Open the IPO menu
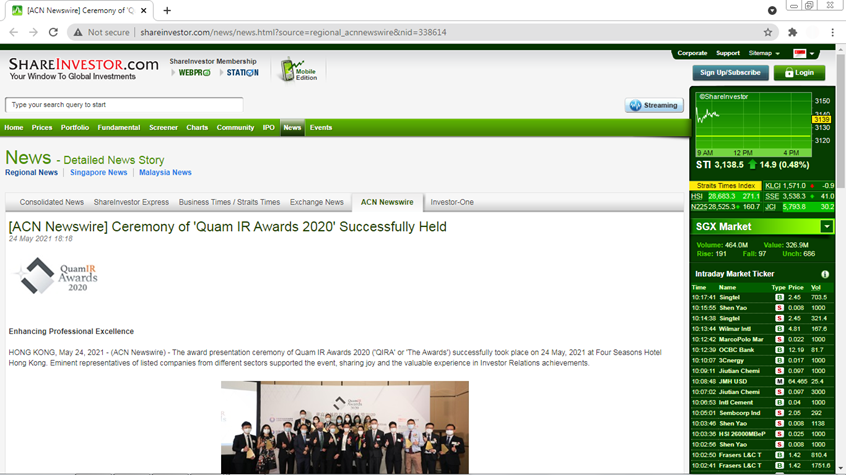Screen dimensions: 846x475 pos(268,127)
